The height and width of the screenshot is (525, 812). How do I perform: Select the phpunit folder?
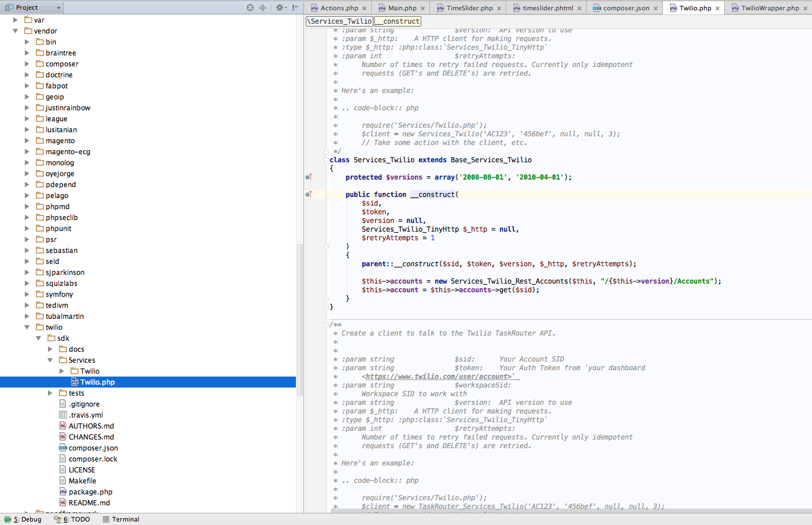(58, 229)
